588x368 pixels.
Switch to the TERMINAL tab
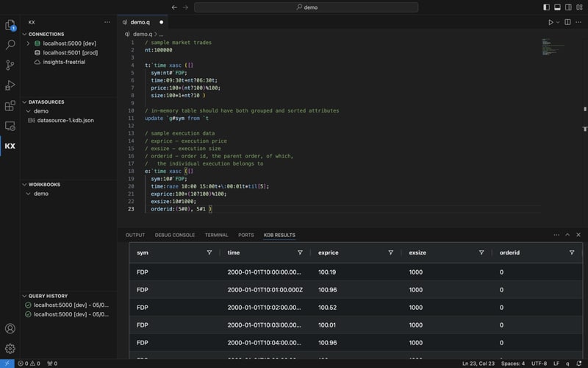click(x=216, y=235)
